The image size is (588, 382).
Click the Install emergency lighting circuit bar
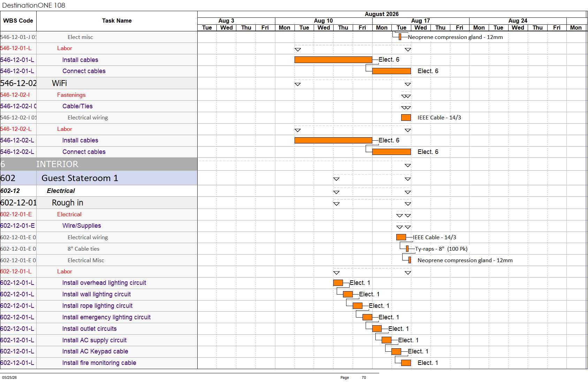coord(367,317)
